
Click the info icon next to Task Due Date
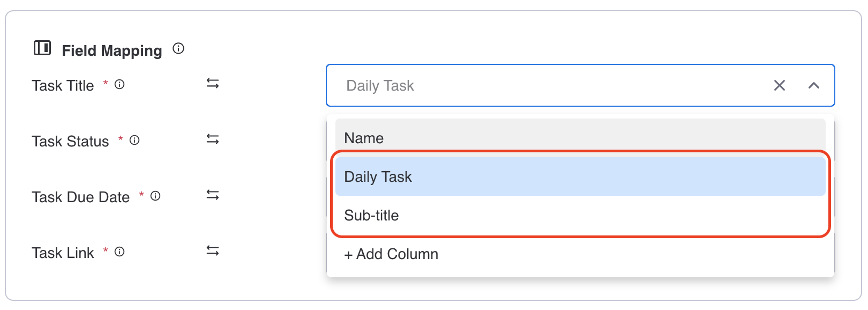(155, 196)
